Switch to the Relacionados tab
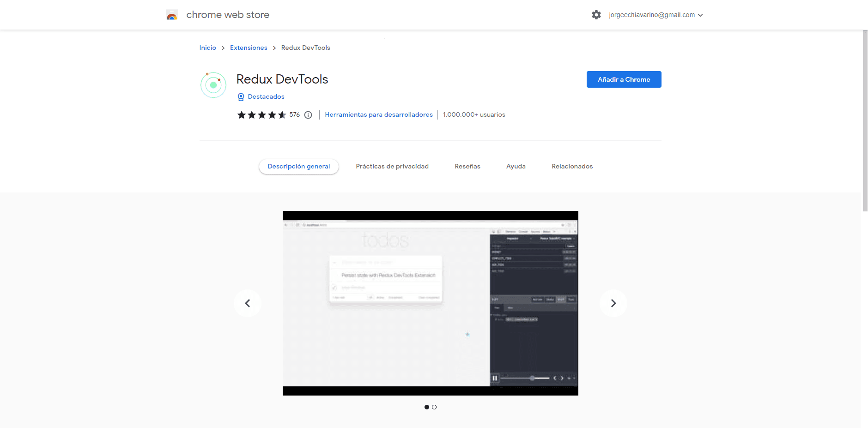Screen dimensions: 868x444 tap(572, 166)
